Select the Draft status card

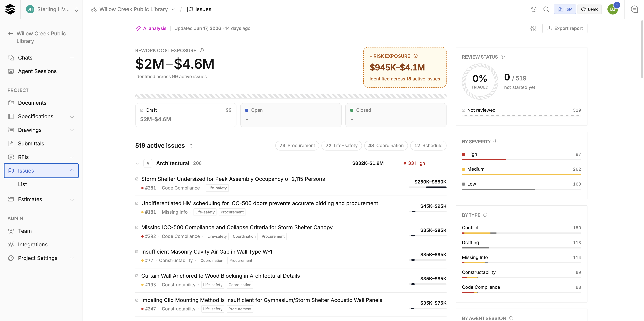(x=186, y=115)
